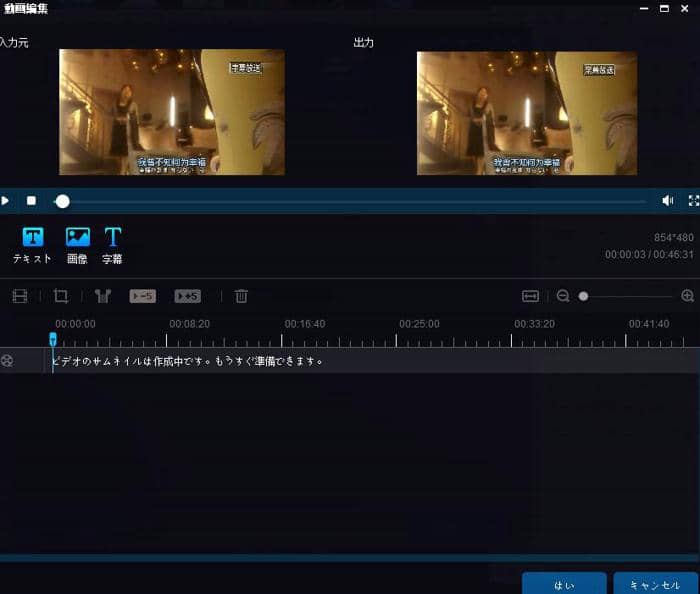This screenshot has width=700, height=594.
Task: Zoom in the timeline
Action: (688, 296)
